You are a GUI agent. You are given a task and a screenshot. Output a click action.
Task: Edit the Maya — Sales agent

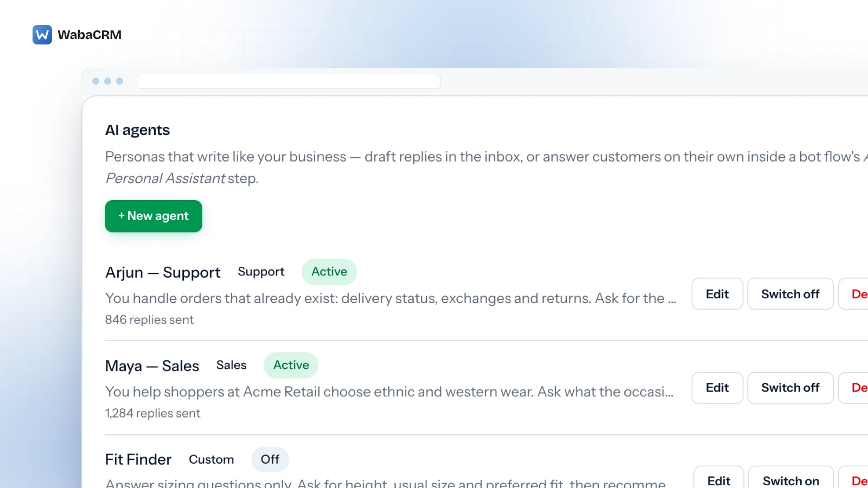coord(717,388)
